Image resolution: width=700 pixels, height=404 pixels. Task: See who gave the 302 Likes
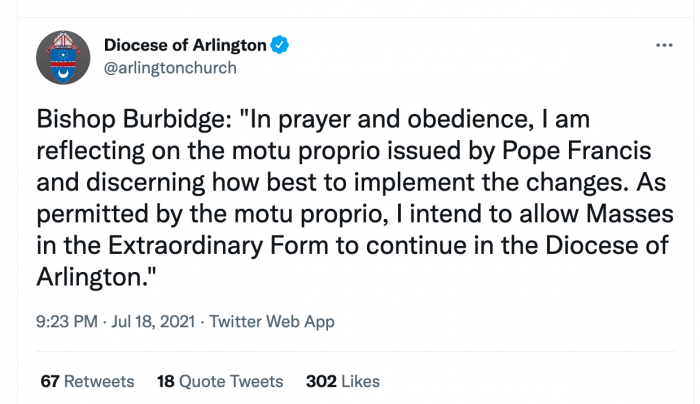[x=343, y=381]
